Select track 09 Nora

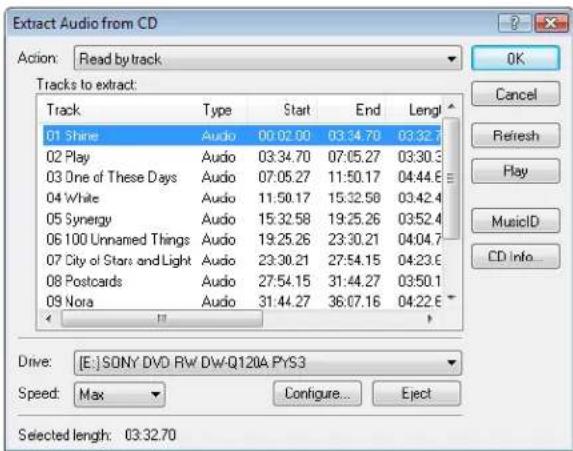(242, 301)
